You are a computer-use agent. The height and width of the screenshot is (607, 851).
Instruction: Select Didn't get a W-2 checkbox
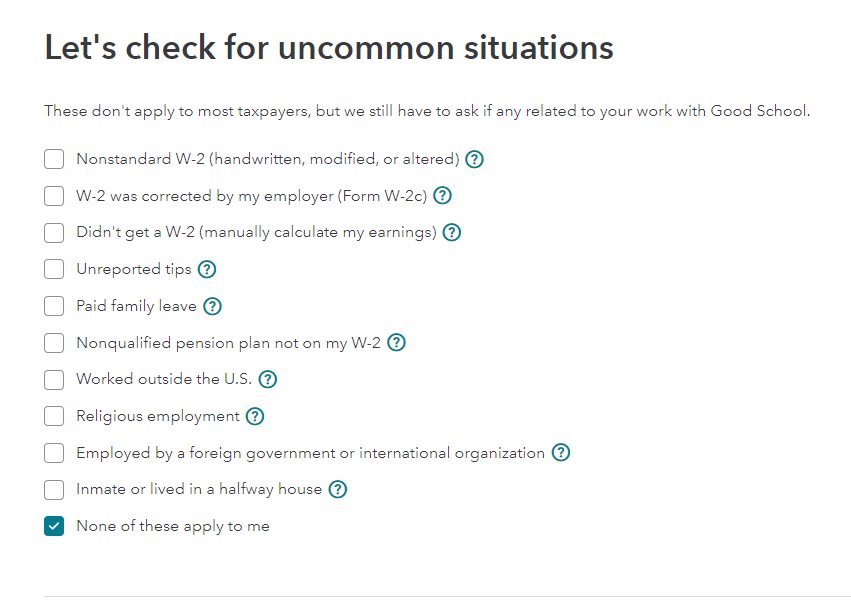tap(54, 233)
